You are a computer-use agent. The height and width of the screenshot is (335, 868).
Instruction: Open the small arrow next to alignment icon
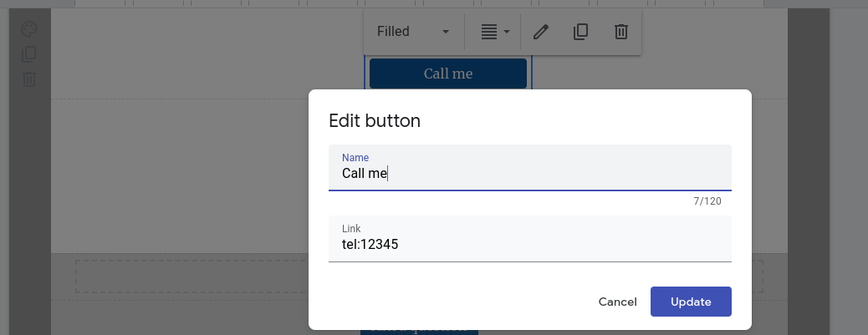(507, 32)
